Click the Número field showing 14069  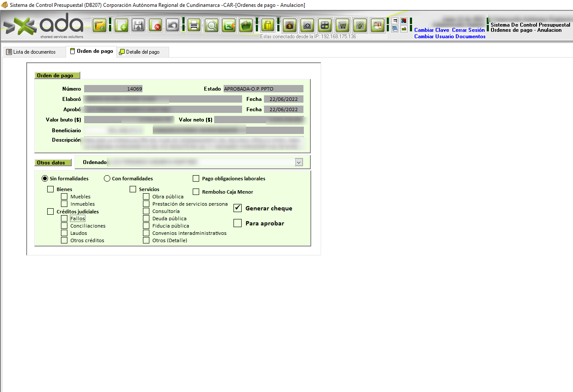pos(113,89)
